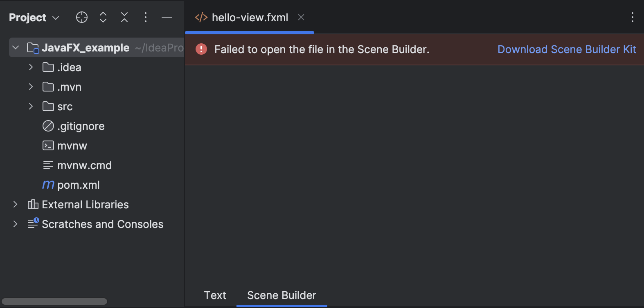Click the Select Opened File crosshair icon
644x308 pixels.
(x=81, y=17)
